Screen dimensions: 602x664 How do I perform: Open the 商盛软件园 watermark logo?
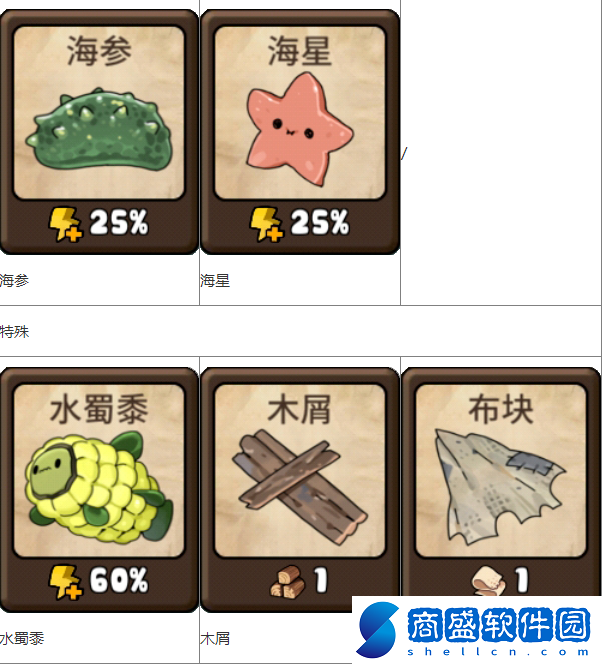[477, 630]
